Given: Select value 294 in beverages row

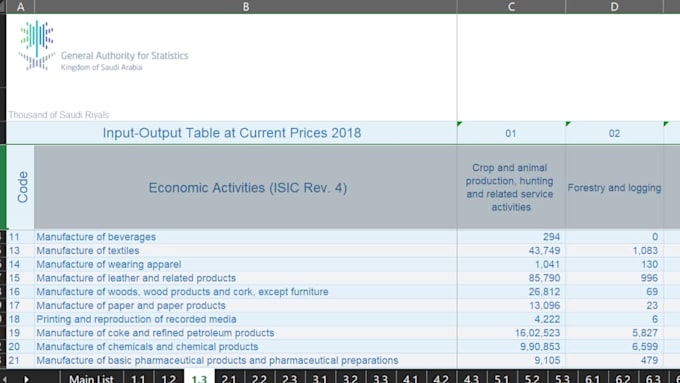Looking at the screenshot, I should pyautogui.click(x=511, y=237).
